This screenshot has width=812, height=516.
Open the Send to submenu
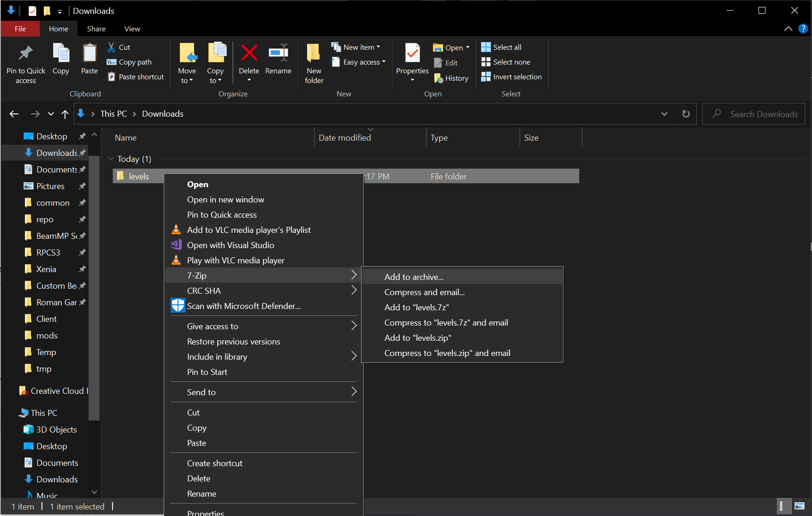click(x=264, y=392)
